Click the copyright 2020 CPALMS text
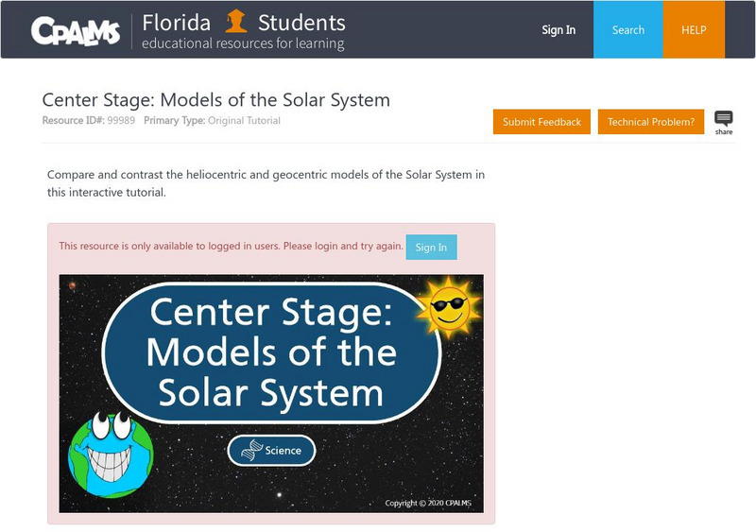This screenshot has height=532, width=756. coord(430,503)
